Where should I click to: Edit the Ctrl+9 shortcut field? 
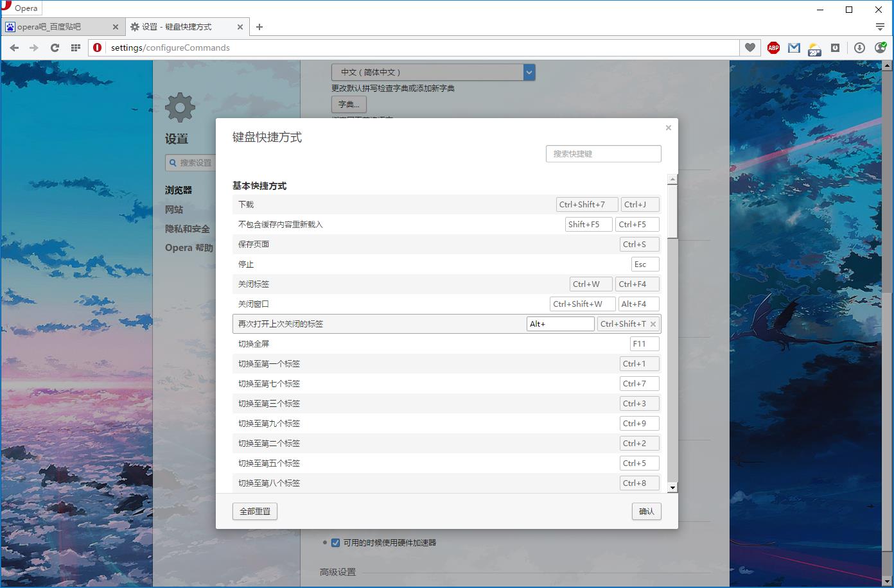coord(640,424)
